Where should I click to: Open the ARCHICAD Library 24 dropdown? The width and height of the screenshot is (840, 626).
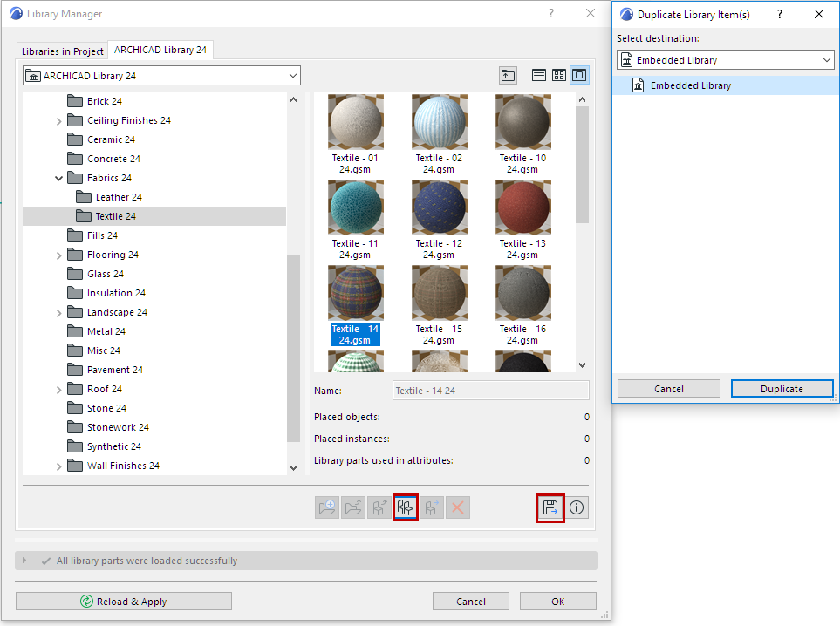(161, 76)
